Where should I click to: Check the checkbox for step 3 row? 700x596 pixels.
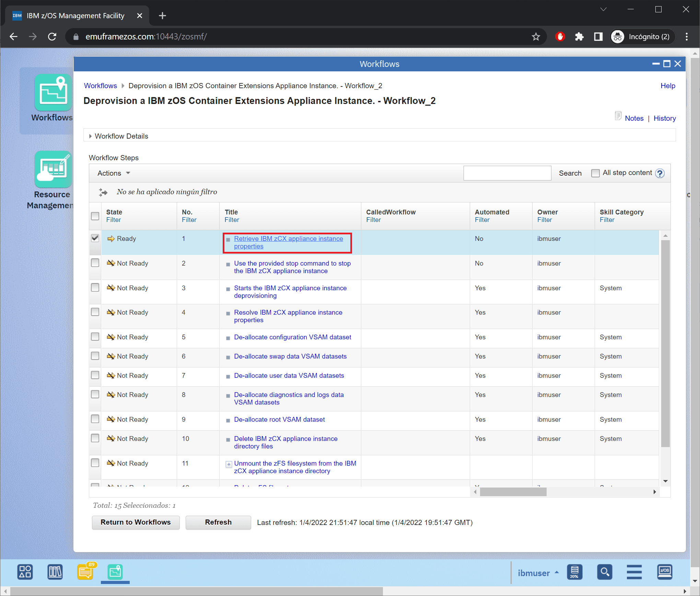click(95, 288)
